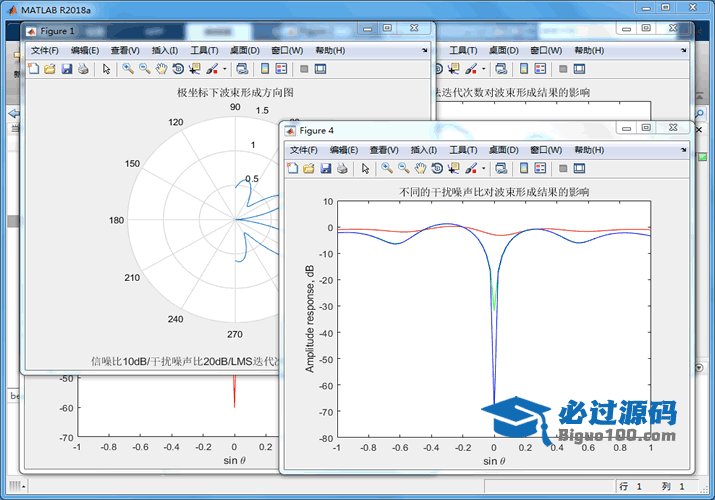This screenshot has height=500, width=715.
Task: Select Data Cursor tool in Figure 4 toolbar
Action: (x=454, y=168)
